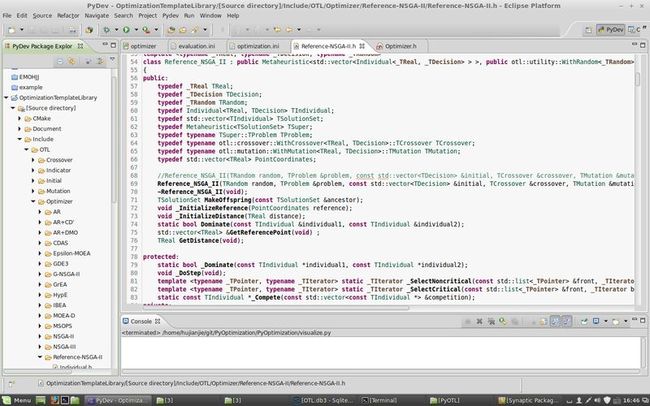The image size is (650, 406).
Task: Open the Pydev menu
Action: tap(170, 16)
